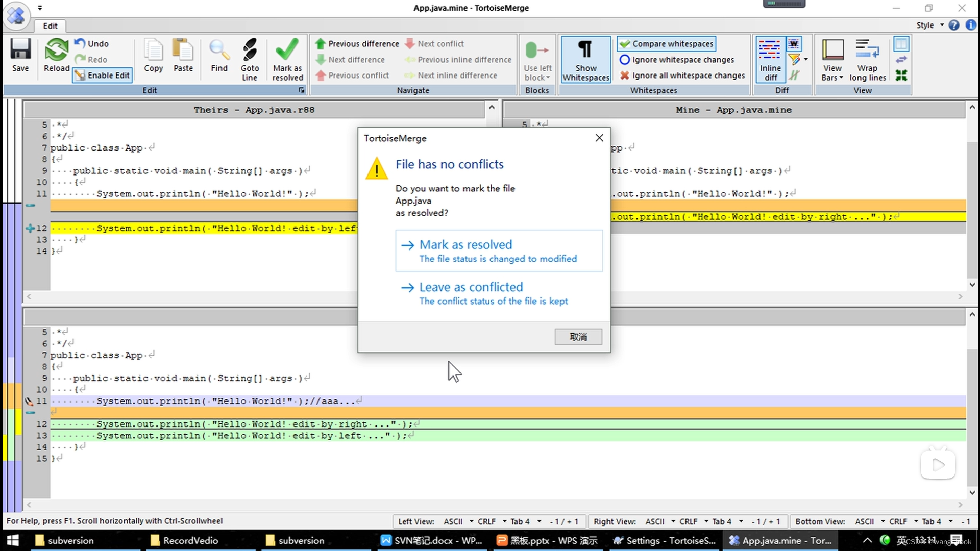Click Mine - App.java.mine pane header
Screen dimensions: 980x551
tap(733, 110)
